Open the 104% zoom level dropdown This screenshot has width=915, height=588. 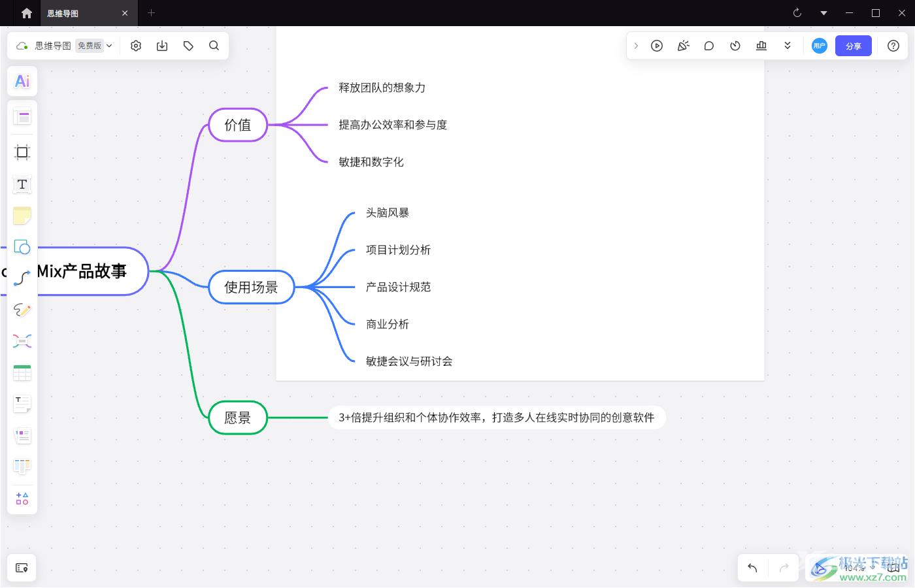pyautogui.click(x=858, y=568)
